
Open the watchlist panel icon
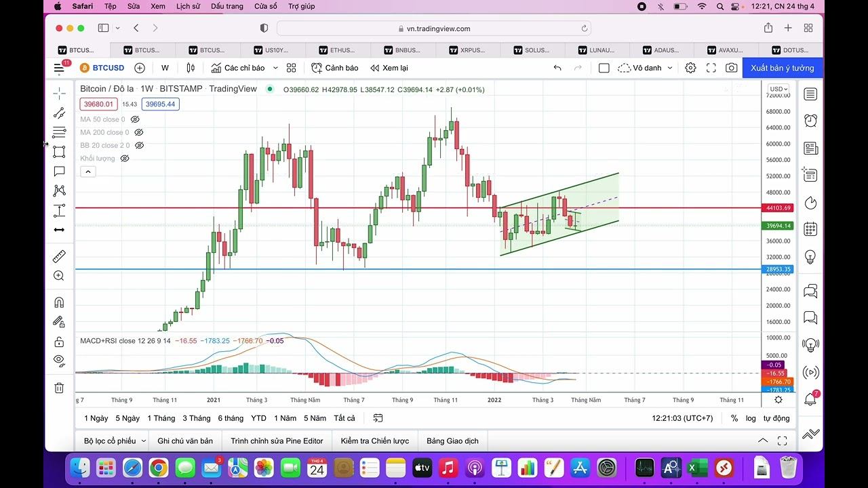point(810,94)
